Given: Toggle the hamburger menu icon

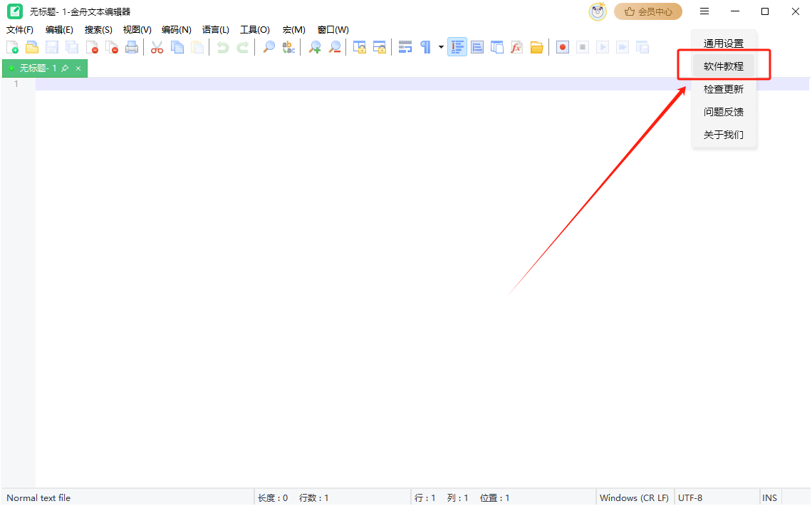Looking at the screenshot, I should click(x=704, y=11).
